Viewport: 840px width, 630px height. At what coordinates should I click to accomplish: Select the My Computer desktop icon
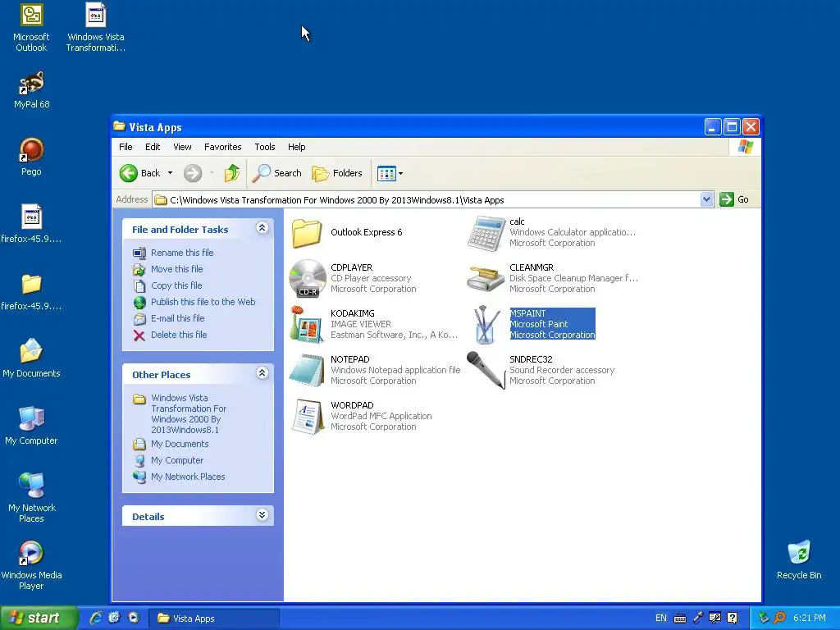(31, 426)
